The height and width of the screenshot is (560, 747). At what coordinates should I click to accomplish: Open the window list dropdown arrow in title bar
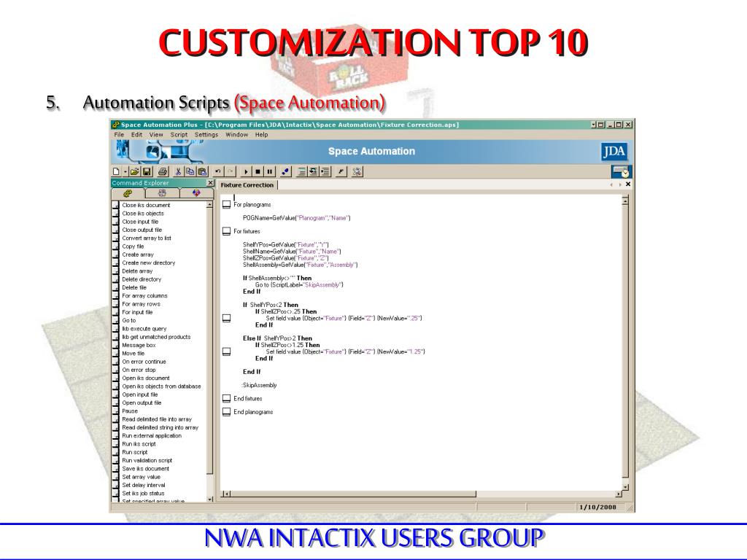[x=594, y=125]
